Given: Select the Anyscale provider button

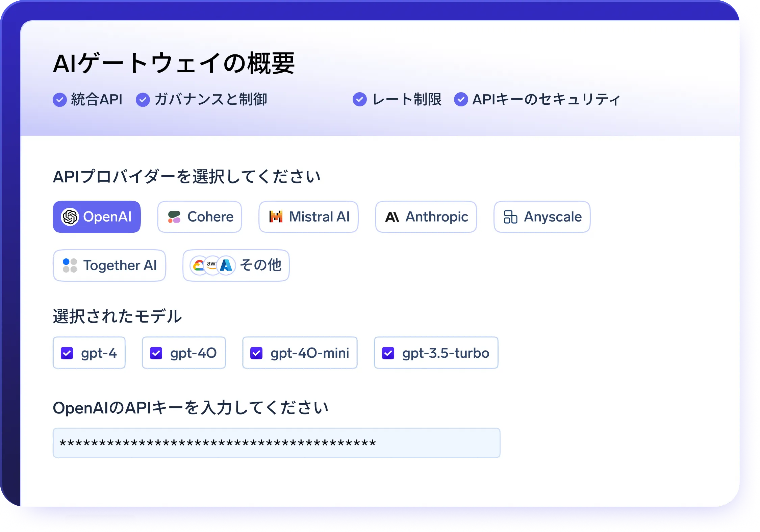Looking at the screenshot, I should [542, 217].
